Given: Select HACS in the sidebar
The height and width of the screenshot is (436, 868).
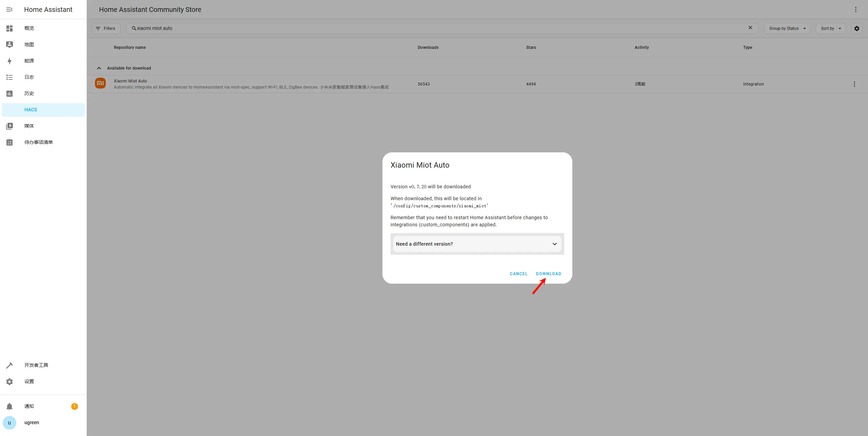Looking at the screenshot, I should pyautogui.click(x=31, y=110).
